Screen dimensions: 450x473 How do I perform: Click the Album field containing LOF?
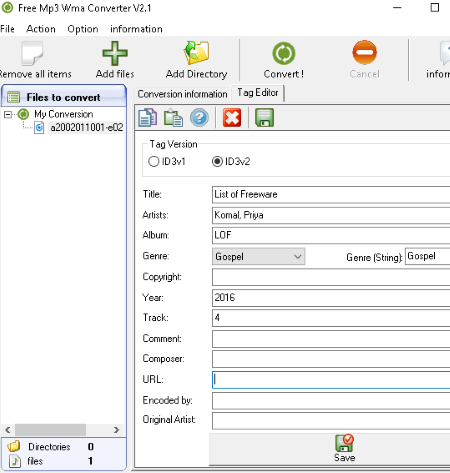click(x=331, y=235)
